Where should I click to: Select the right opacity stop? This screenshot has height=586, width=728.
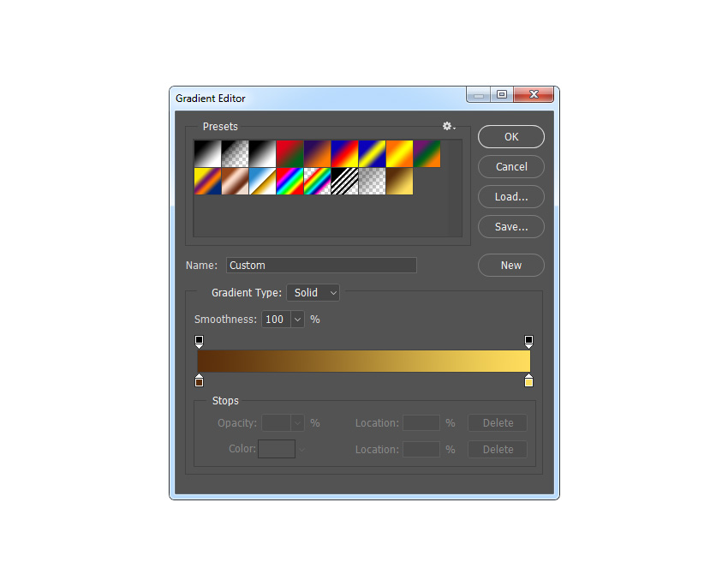(x=528, y=341)
